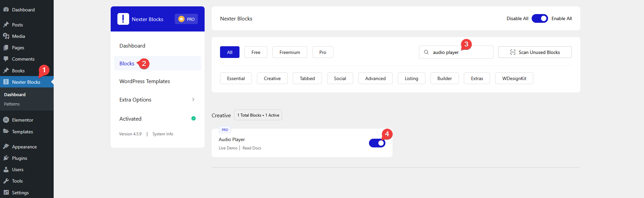The width and height of the screenshot is (644, 198).
Task: Click the Comments bubble icon
Action: 6,59
